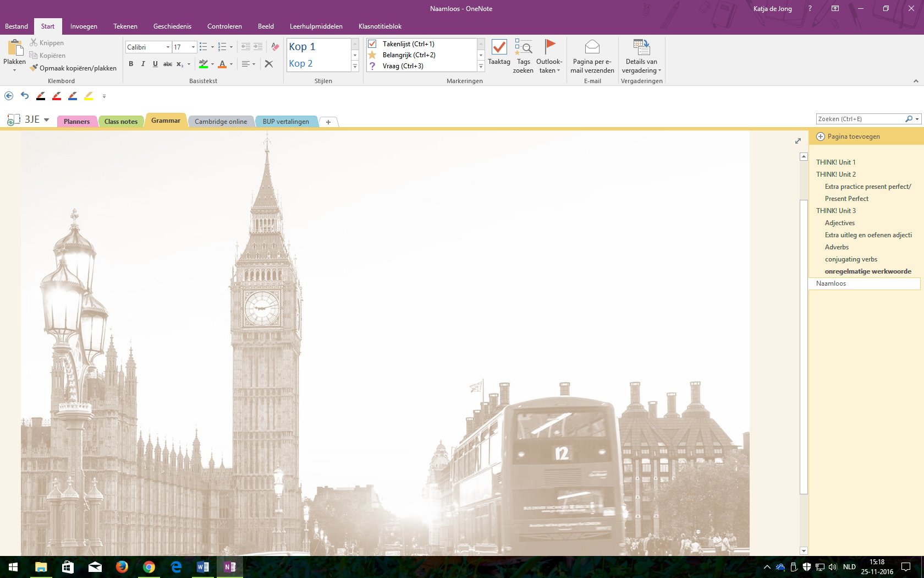Select the blue pen
This screenshot has height=578, width=924.
click(x=73, y=96)
